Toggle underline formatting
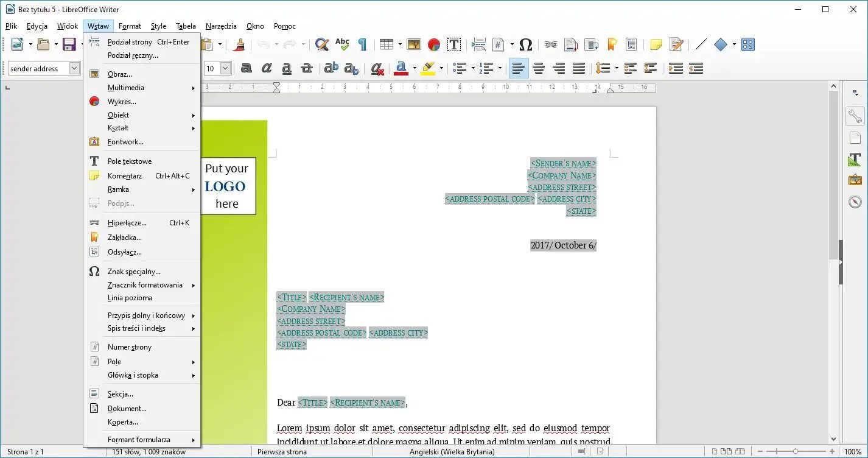Viewport: 868px width, 458px height. click(x=287, y=68)
